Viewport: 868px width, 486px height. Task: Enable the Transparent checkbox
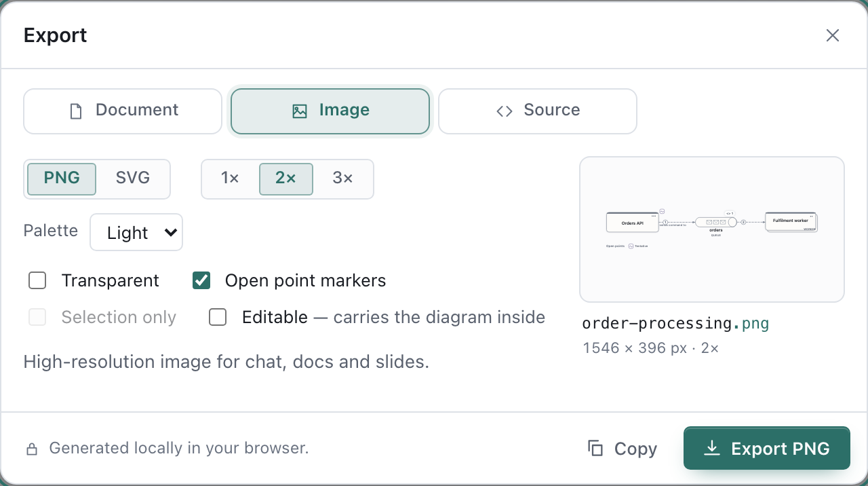[x=37, y=280]
